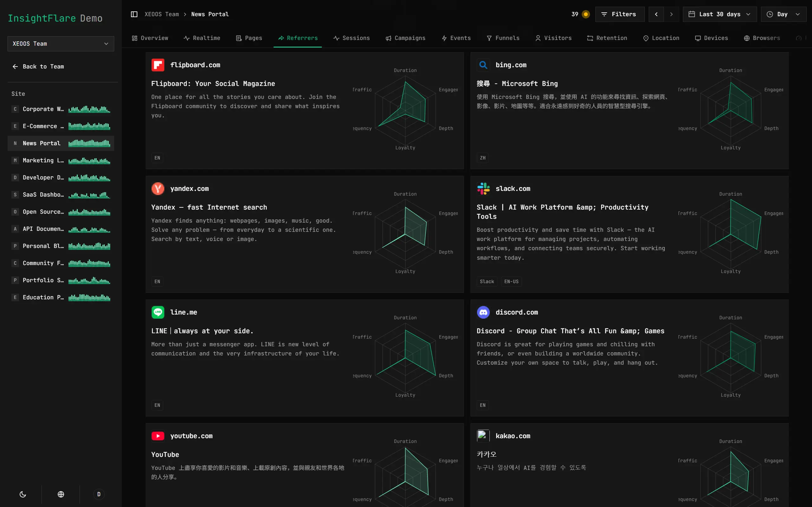Screen dimensions: 812x507
Task: Click the slack.com referrer name
Action: tap(513, 189)
